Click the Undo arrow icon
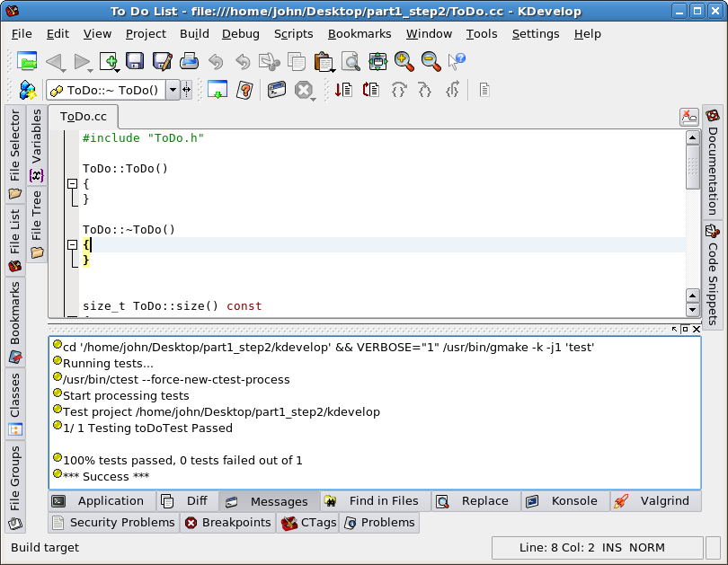This screenshot has height=565, width=728. (216, 61)
